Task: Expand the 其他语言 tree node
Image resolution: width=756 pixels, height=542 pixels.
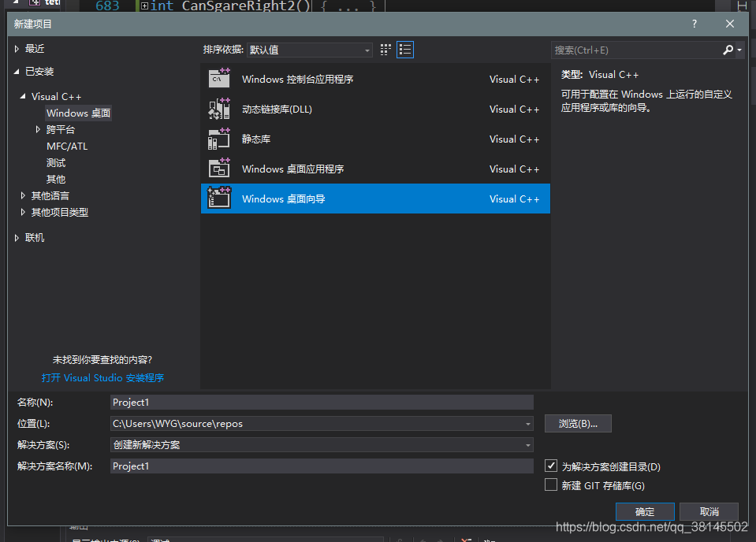Action: [x=23, y=195]
